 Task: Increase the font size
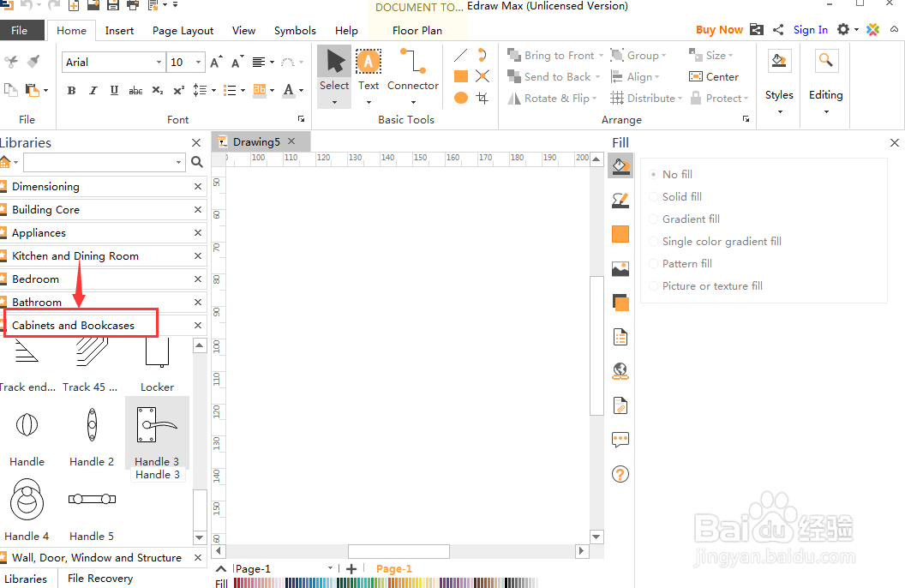click(x=217, y=62)
